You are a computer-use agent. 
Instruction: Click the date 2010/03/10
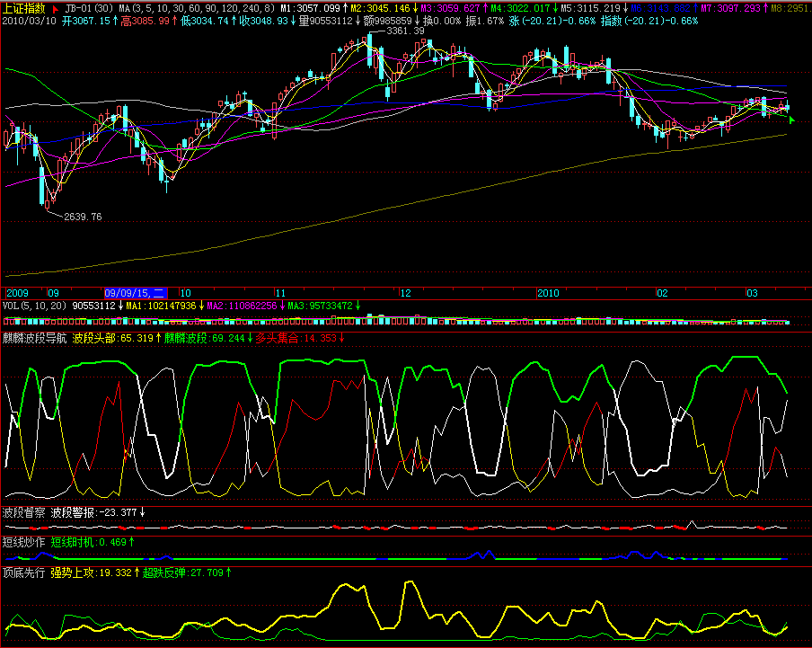pos(30,22)
